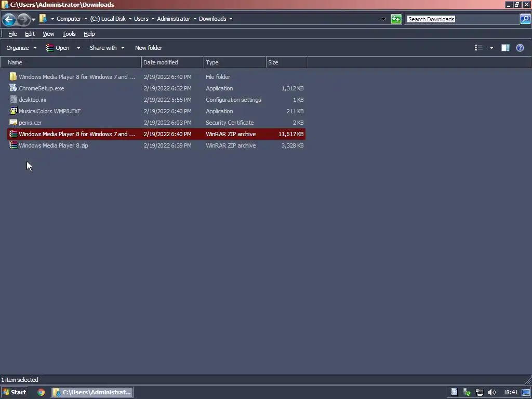Expand the arrow after Computer in the breadcrumb
This screenshot has width=532, height=399.
click(86, 19)
